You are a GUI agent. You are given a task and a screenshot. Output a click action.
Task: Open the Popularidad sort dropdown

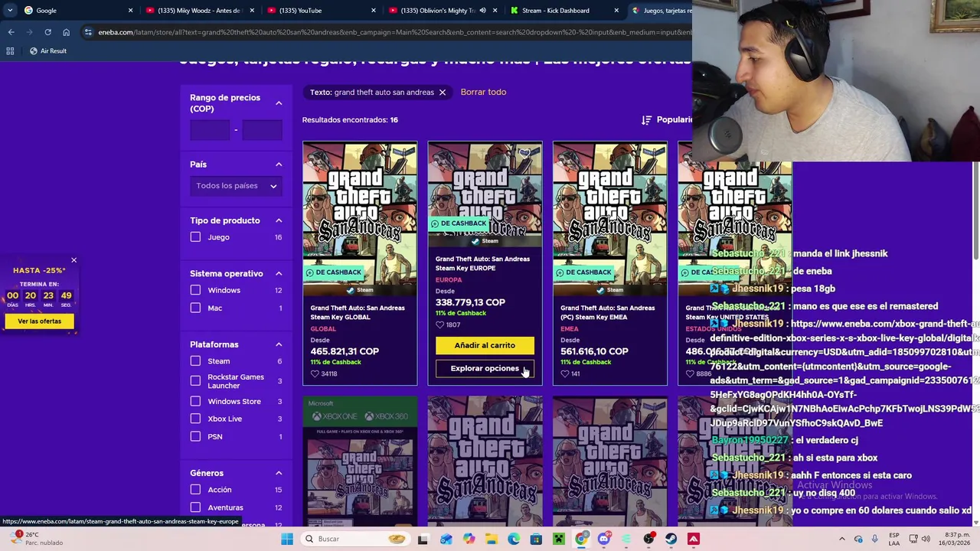(x=667, y=119)
